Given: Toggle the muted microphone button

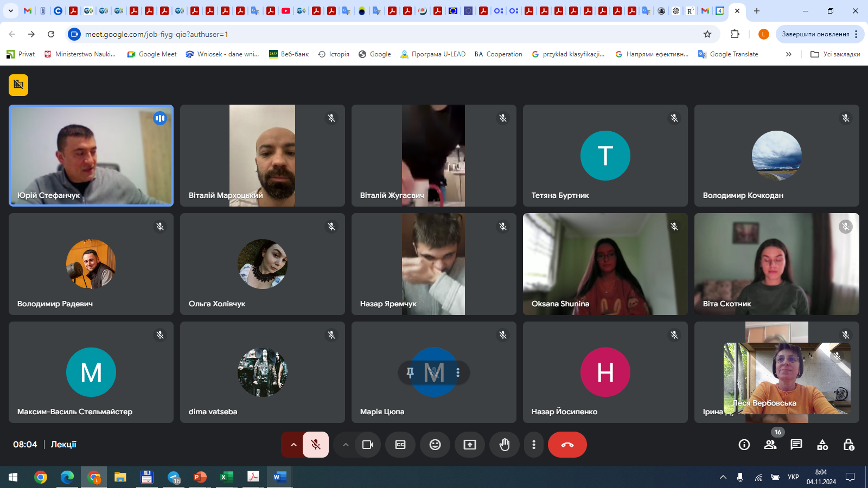Looking at the screenshot, I should coord(316,445).
